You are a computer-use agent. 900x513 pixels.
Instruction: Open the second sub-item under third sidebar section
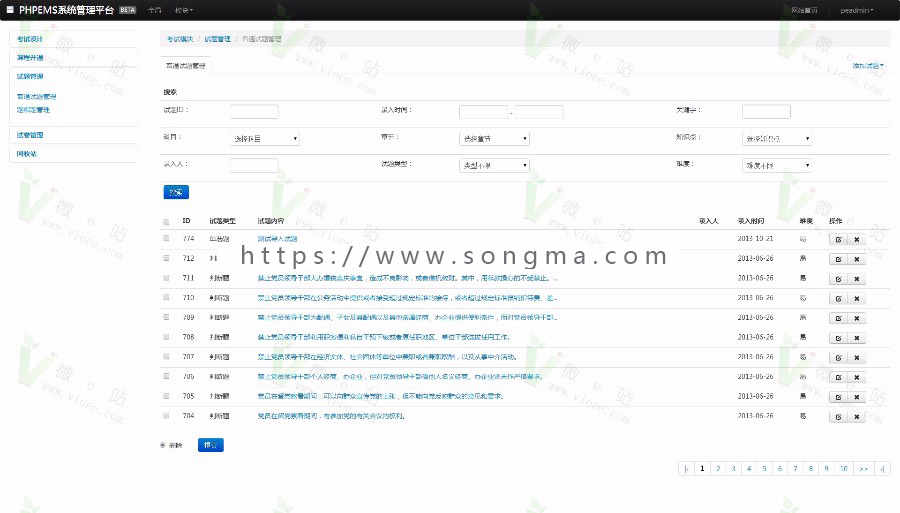tap(33, 110)
